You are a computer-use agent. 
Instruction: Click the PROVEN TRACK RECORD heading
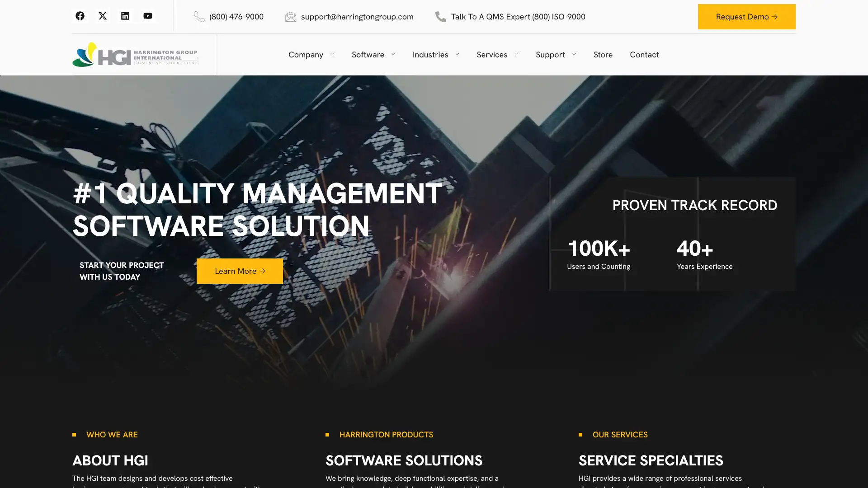click(695, 205)
